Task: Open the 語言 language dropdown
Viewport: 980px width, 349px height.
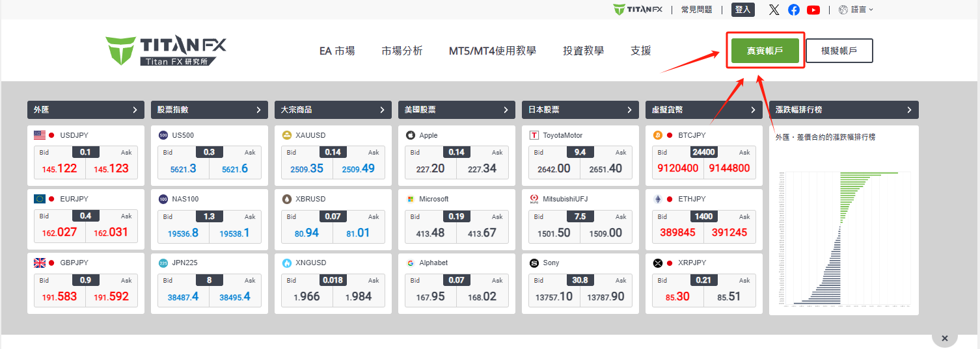Action: 858,10
